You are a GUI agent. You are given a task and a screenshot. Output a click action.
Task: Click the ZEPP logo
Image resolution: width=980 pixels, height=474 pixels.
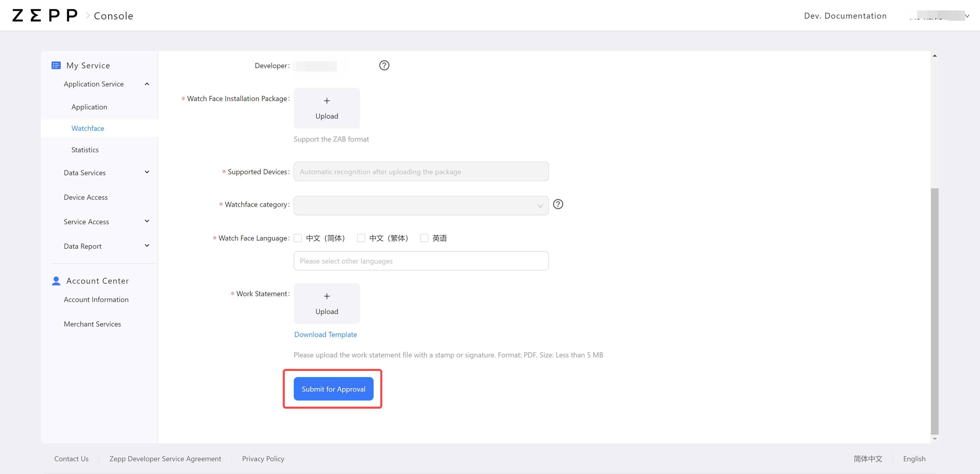(x=45, y=16)
